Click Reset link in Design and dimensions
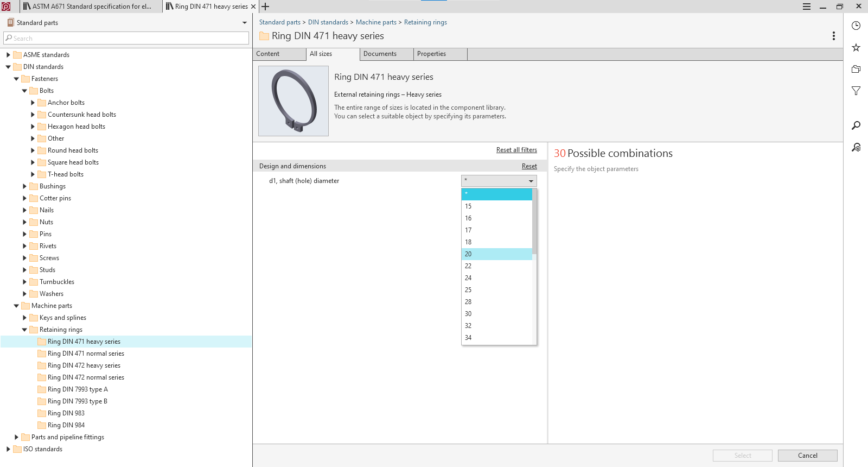Screen dimensions: 868x467 pyautogui.click(x=529, y=166)
